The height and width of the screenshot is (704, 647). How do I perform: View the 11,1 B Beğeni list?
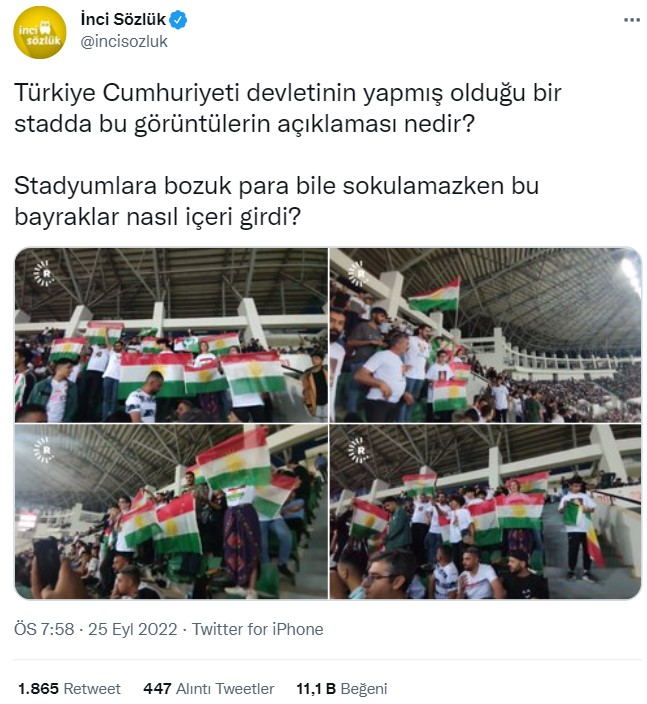click(x=342, y=688)
